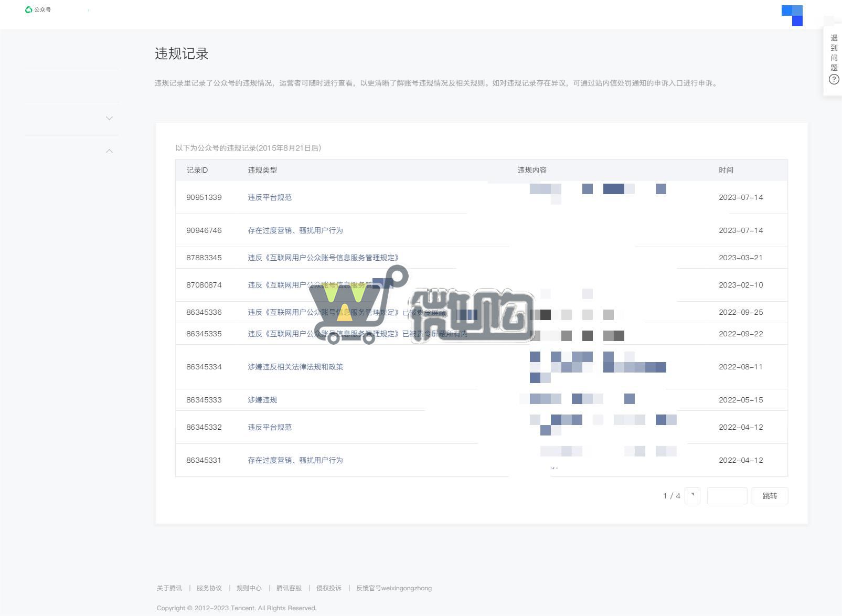The height and width of the screenshot is (616, 842).
Task: Go to 规则中心 in footer
Action: coord(249,588)
